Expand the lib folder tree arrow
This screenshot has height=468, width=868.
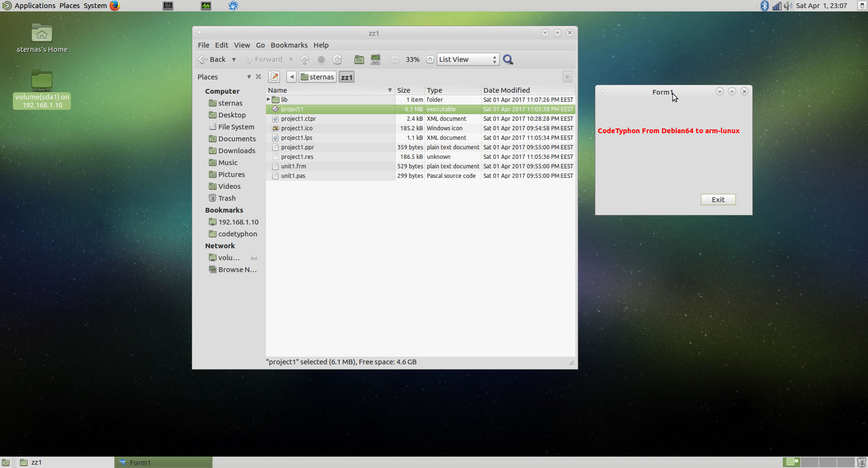(x=268, y=99)
